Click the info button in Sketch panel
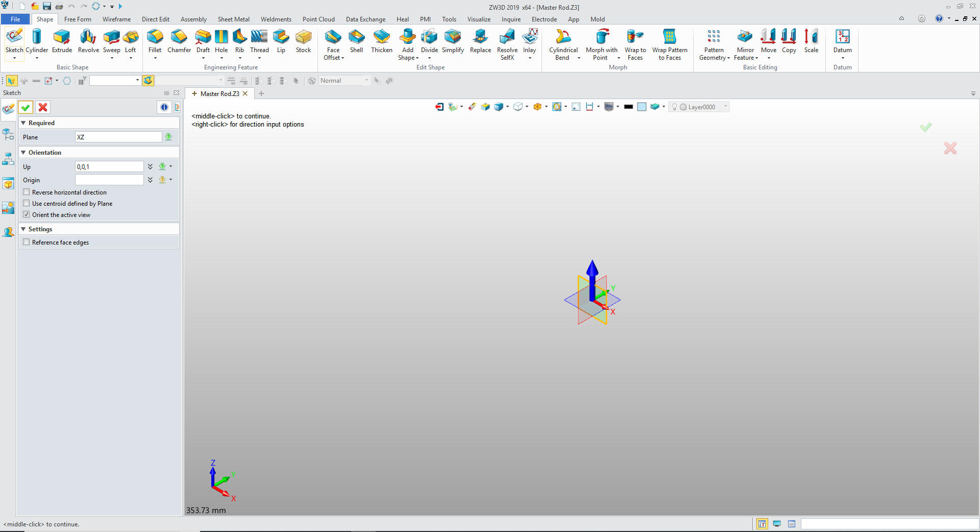 (164, 107)
